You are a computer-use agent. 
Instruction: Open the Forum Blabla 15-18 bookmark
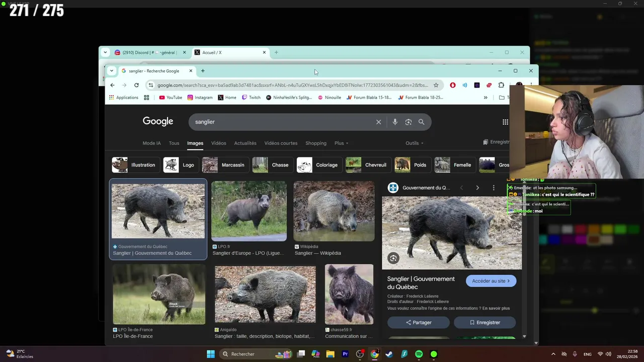(369, 98)
